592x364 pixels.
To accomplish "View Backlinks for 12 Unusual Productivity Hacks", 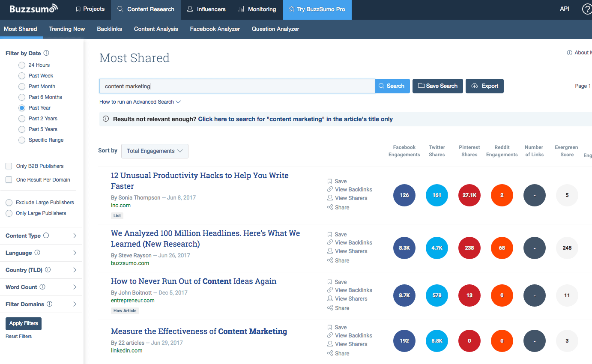I will pos(350,189).
